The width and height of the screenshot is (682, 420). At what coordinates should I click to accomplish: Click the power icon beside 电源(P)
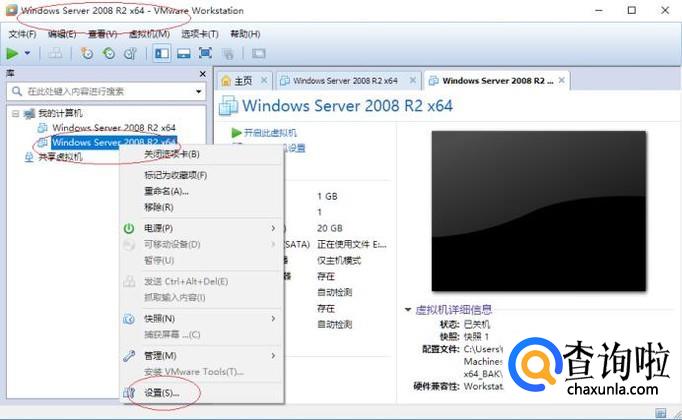coord(129,228)
